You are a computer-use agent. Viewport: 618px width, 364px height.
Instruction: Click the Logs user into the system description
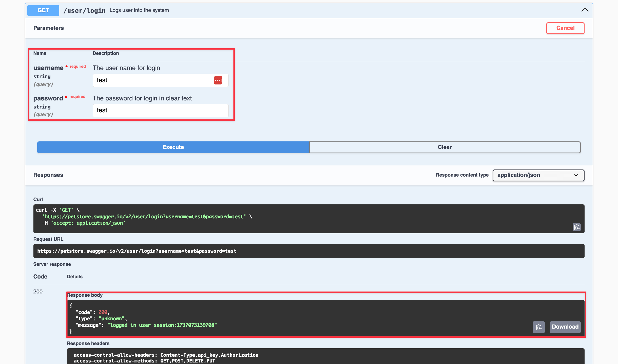[139, 10]
